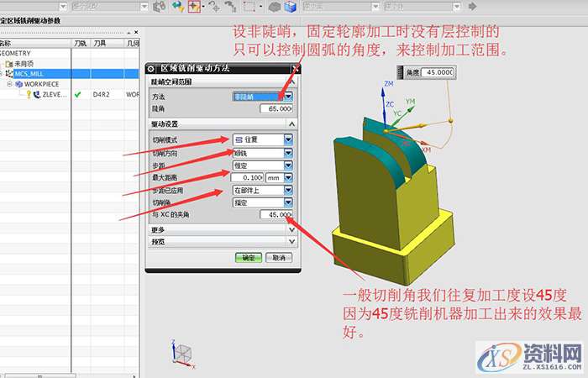This screenshot has width=588, height=378.
Task: Close the operation navigator panel
Action: (x=136, y=33)
